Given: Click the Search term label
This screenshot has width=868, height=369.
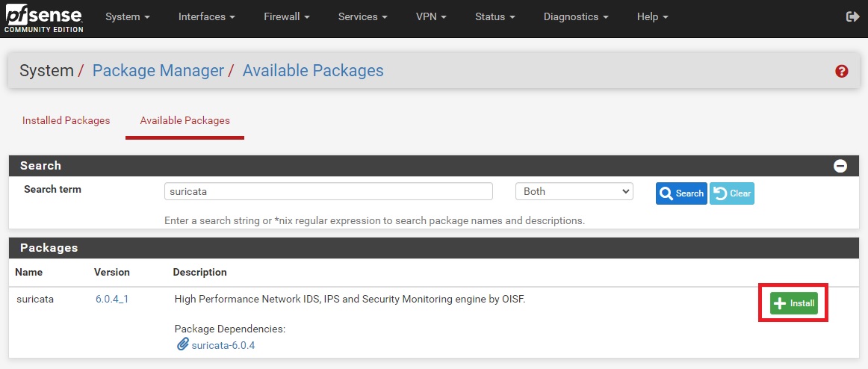Looking at the screenshot, I should [52, 189].
